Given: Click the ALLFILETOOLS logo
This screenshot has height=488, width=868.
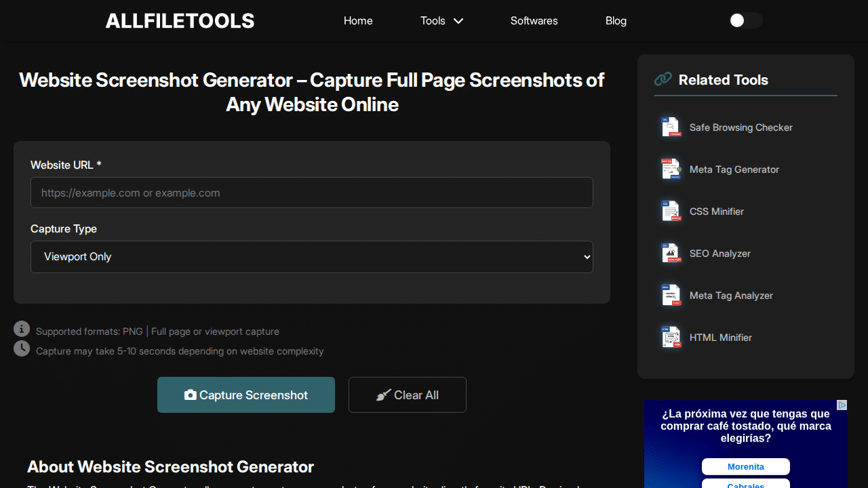Looking at the screenshot, I should (x=180, y=21).
